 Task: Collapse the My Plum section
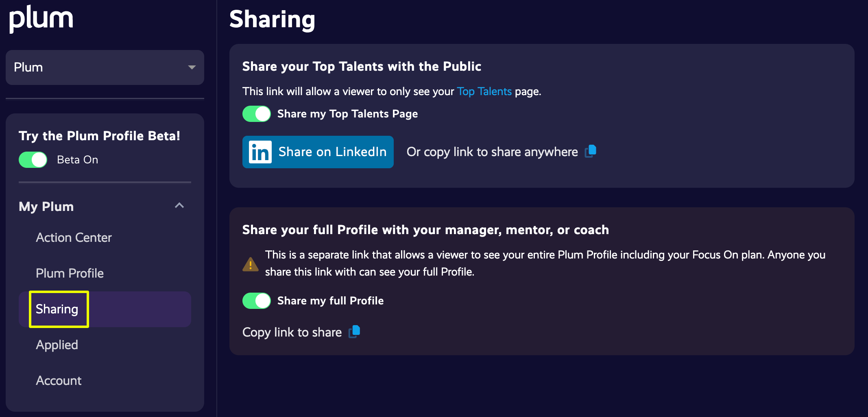click(x=179, y=206)
